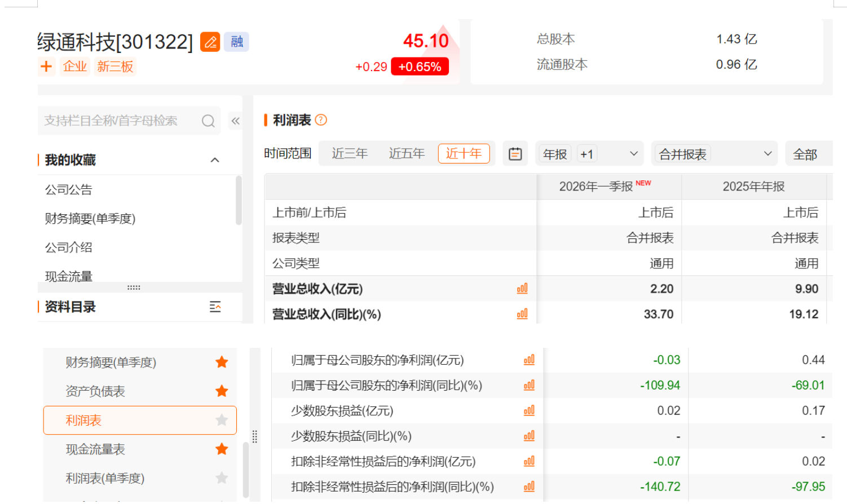The image size is (847, 504).
Task: Open 利润表(单季度) in the directory
Action: pyautogui.click(x=105, y=478)
